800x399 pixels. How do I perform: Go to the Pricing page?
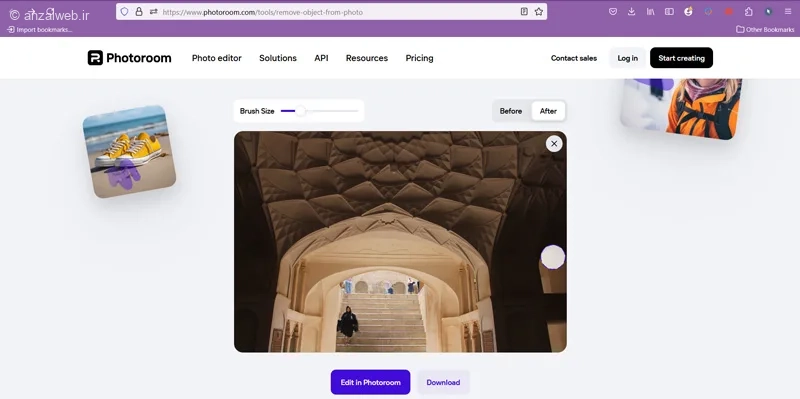coord(419,58)
